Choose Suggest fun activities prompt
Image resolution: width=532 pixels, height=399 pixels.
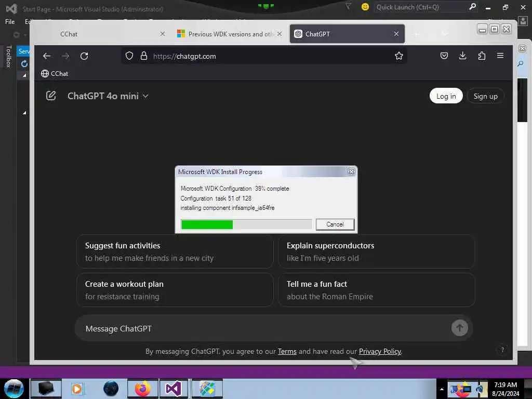point(175,251)
